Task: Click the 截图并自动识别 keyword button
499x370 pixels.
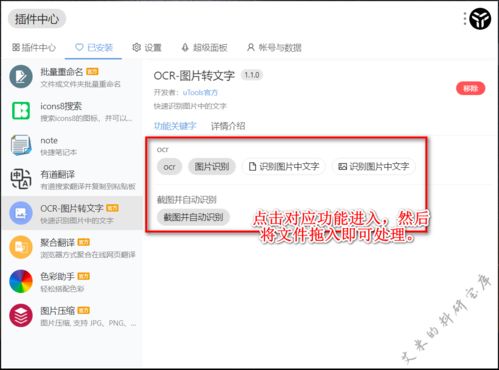Action: tap(193, 217)
